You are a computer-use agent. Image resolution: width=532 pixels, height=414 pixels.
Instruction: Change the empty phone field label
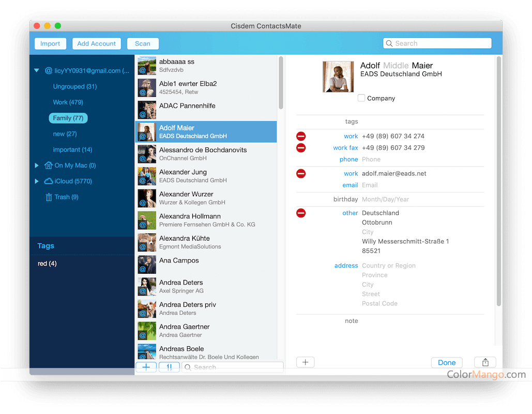point(348,159)
